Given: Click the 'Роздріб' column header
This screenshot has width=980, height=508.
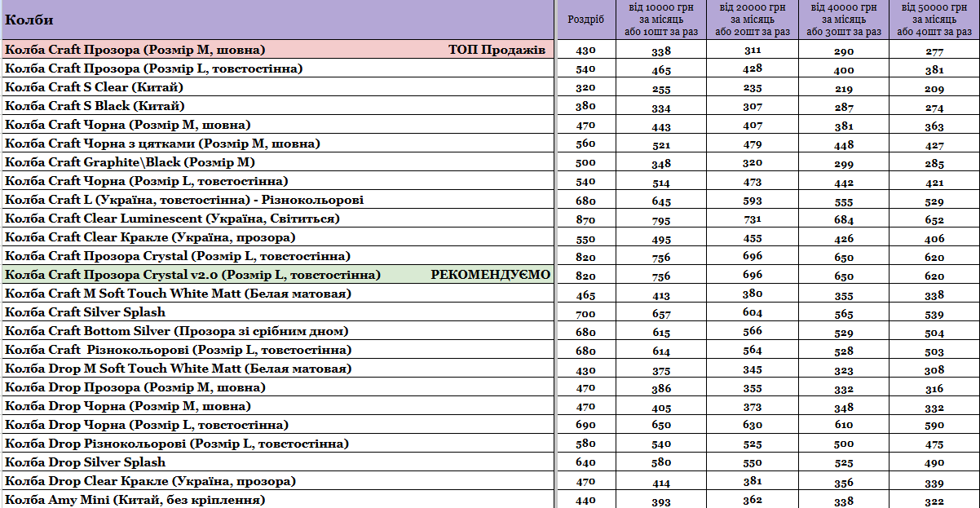Looking at the screenshot, I should 585,19.
